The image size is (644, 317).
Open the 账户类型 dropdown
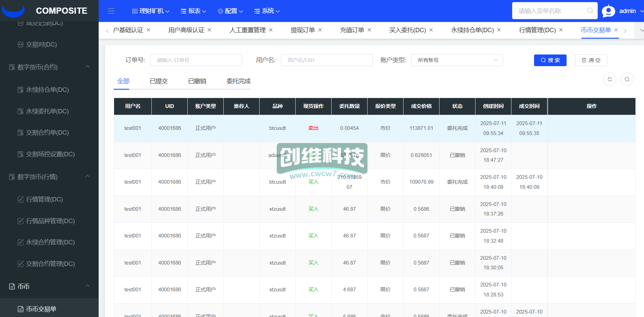tap(457, 60)
